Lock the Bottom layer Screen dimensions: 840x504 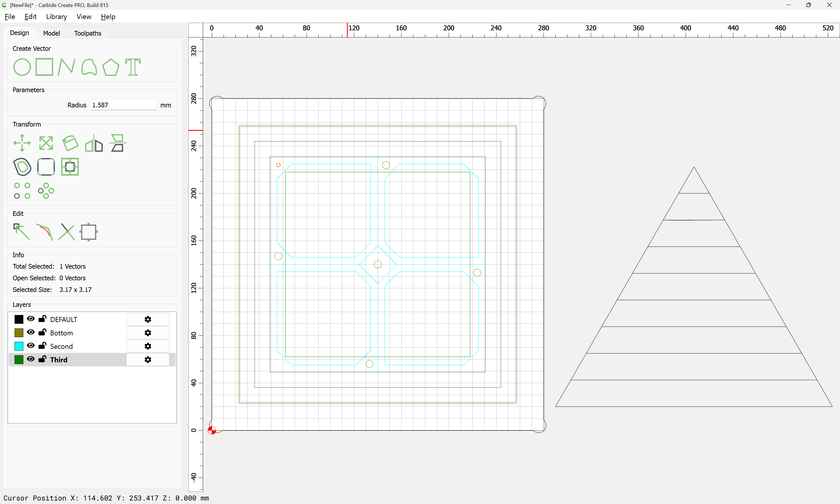43,332
